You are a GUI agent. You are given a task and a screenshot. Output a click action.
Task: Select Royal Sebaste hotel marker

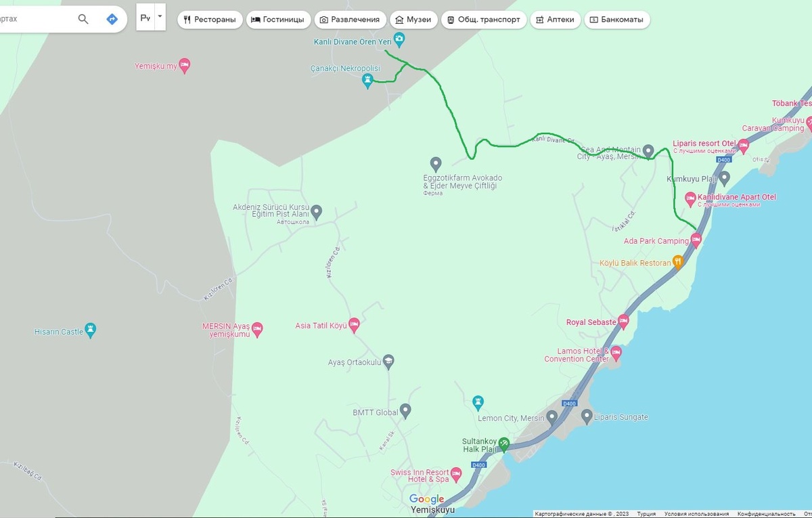[x=623, y=321]
